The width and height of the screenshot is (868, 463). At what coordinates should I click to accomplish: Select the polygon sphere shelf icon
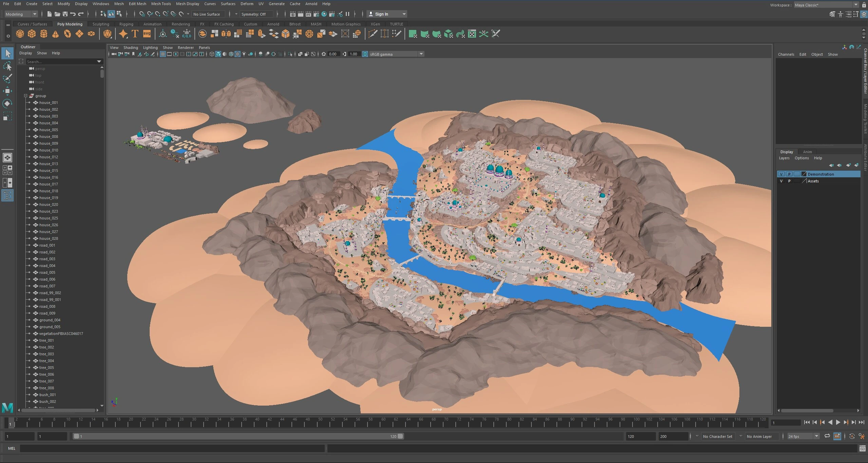20,34
